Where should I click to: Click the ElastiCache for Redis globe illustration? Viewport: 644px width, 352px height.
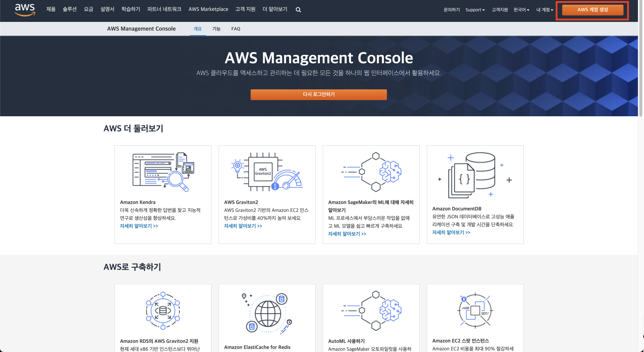[x=267, y=314]
